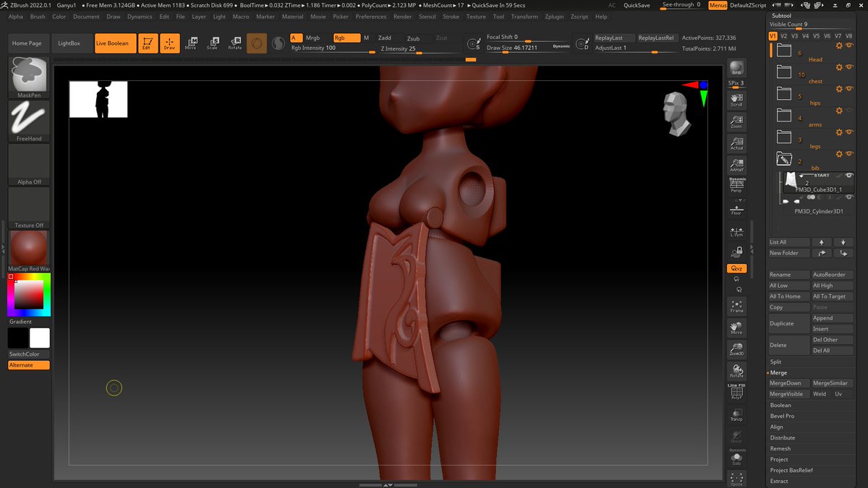This screenshot has height=488, width=868.
Task: Click the BPR render icon
Action: pyautogui.click(x=736, y=69)
